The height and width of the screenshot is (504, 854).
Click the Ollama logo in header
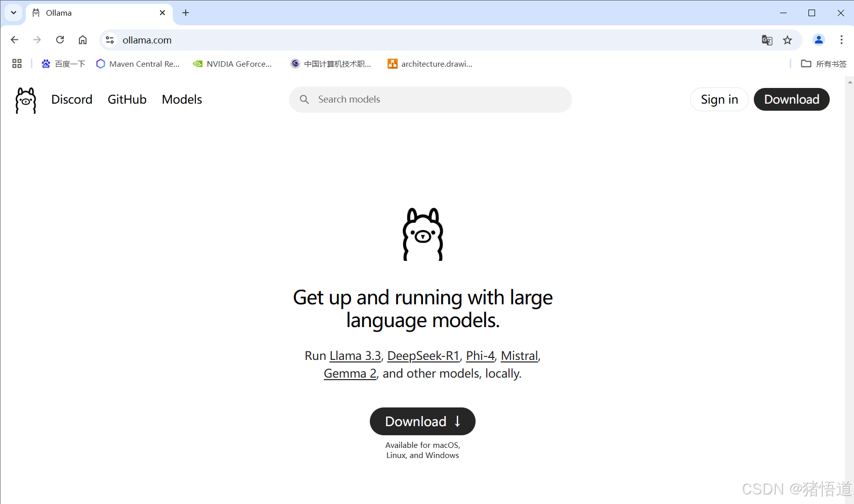[26, 100]
